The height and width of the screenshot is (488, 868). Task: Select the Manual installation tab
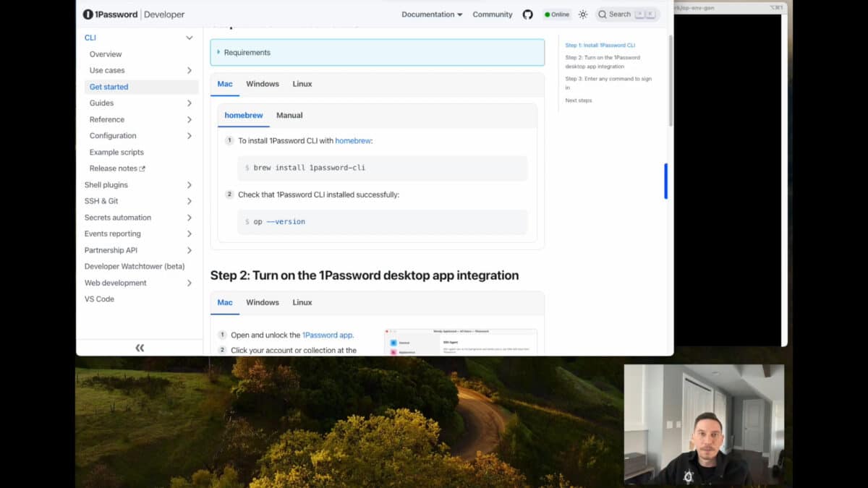click(x=289, y=115)
